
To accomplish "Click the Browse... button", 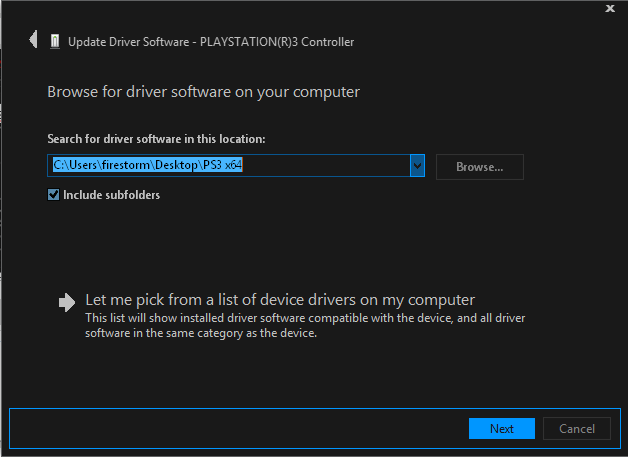I will 479,167.
